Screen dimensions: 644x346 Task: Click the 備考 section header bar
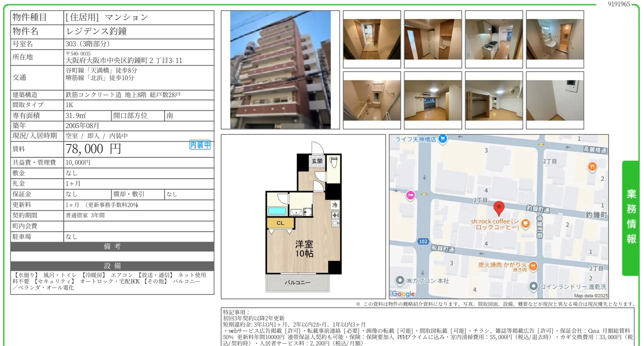click(112, 246)
